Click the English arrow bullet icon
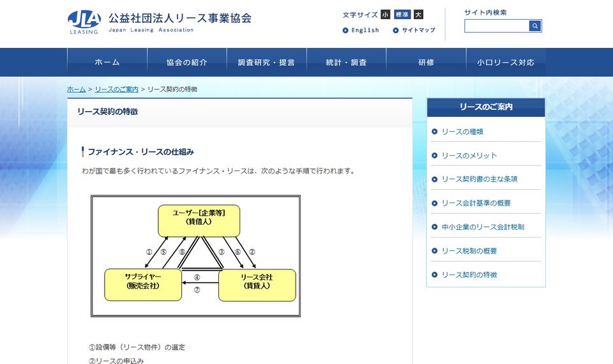The image size is (613, 364). [345, 30]
